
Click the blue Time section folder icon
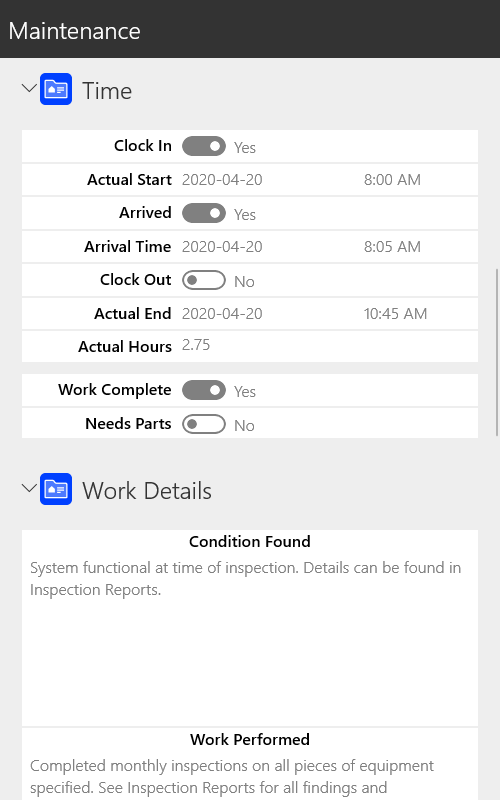click(x=56, y=89)
